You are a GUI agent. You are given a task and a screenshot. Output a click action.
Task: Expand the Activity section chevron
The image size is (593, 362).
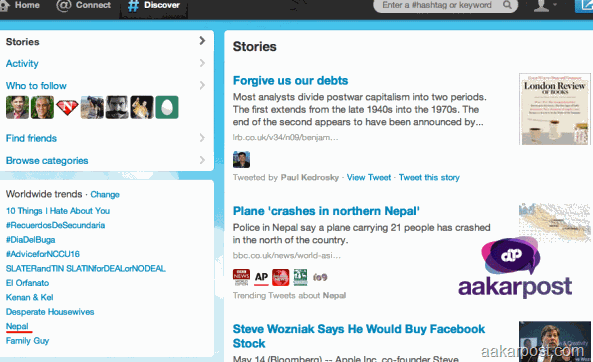coord(202,63)
